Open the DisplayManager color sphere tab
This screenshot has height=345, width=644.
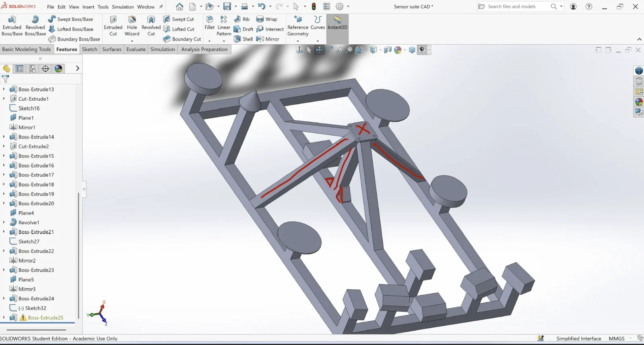59,68
